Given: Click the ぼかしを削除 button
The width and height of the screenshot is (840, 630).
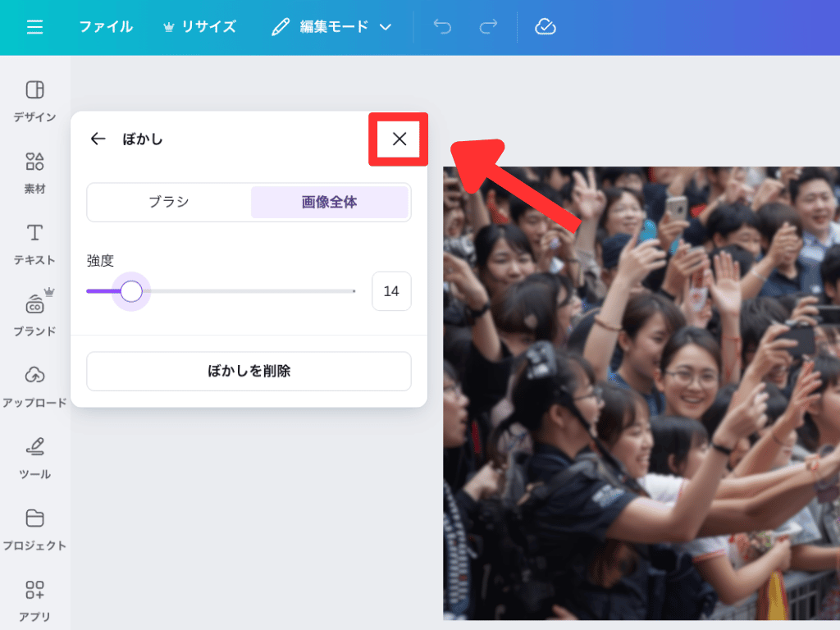Looking at the screenshot, I should (x=249, y=372).
